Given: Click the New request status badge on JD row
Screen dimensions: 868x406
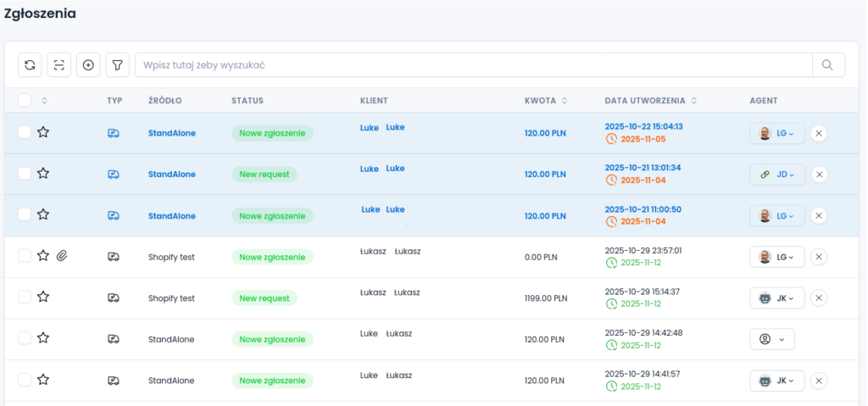Looking at the screenshot, I should pos(264,175).
